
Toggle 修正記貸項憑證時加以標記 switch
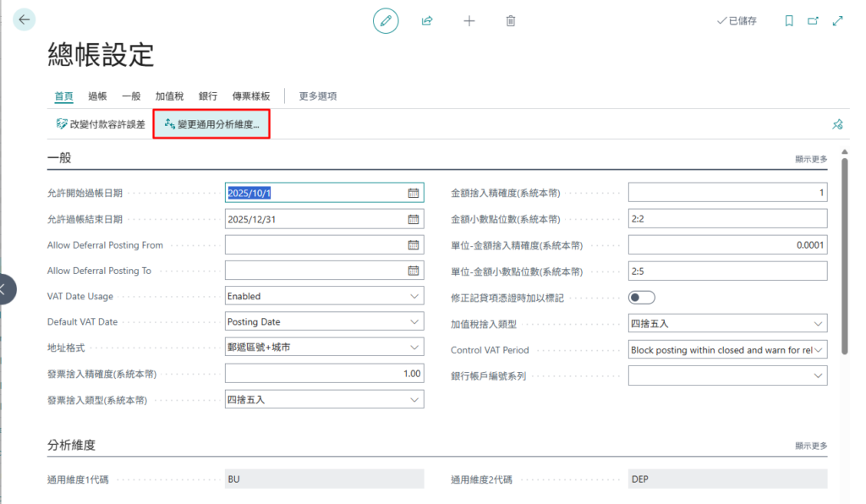click(x=641, y=298)
